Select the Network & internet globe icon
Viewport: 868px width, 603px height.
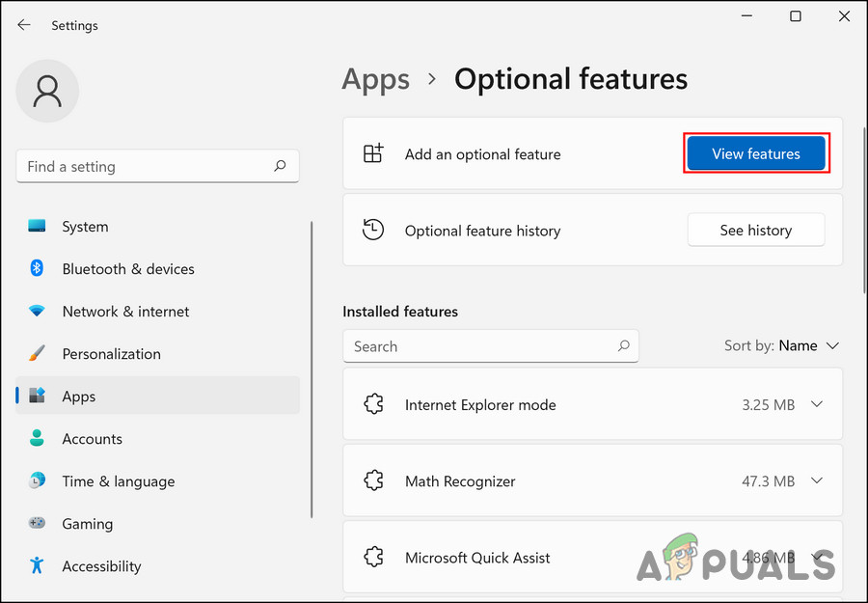point(37,311)
